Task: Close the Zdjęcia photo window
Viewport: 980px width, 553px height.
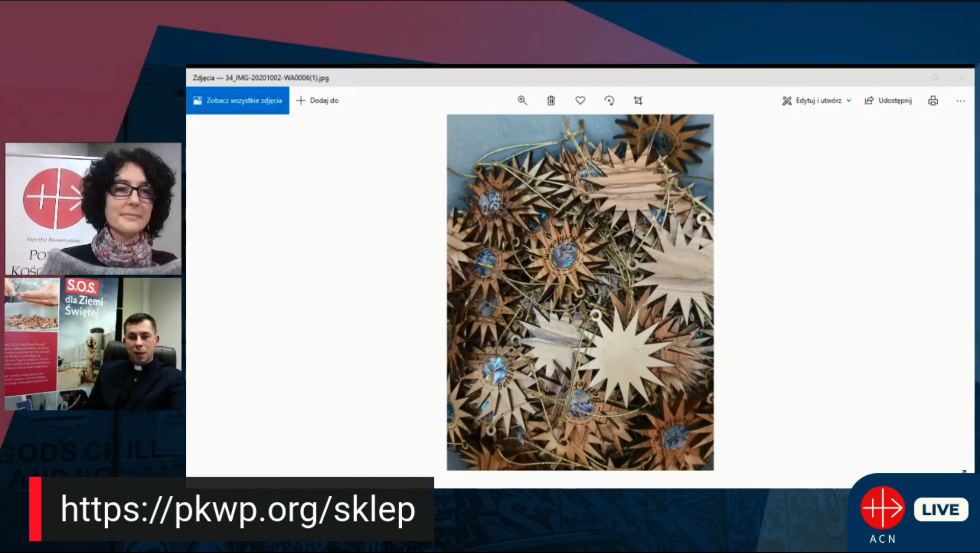Action: click(x=961, y=78)
